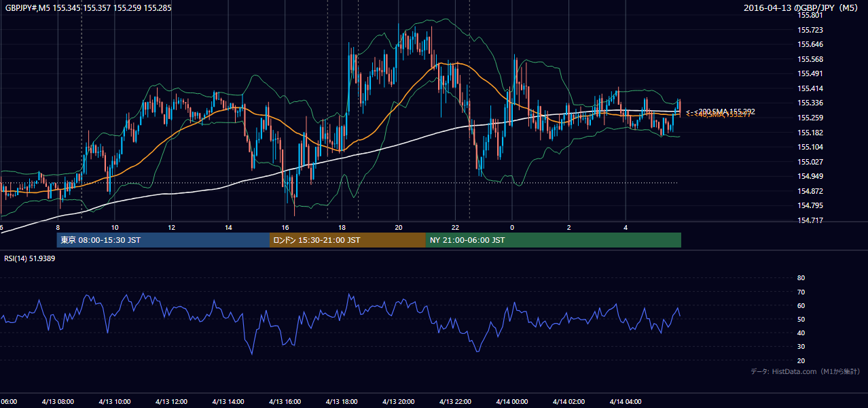Click price axis value 155.259

click(810, 118)
